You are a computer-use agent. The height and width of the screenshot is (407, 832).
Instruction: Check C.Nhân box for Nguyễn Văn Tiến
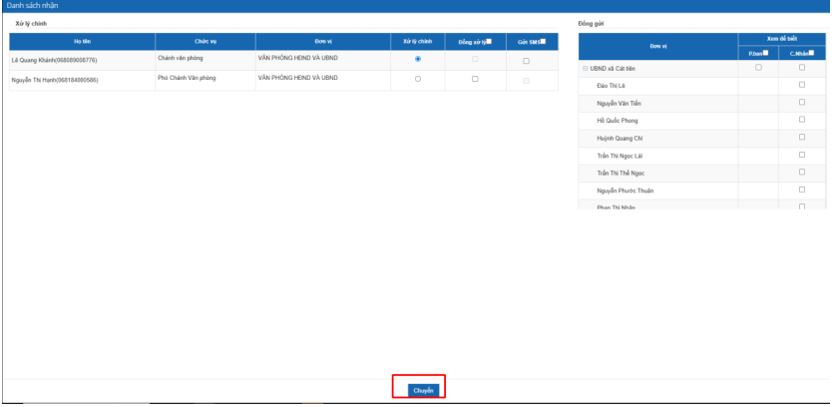[x=802, y=102]
